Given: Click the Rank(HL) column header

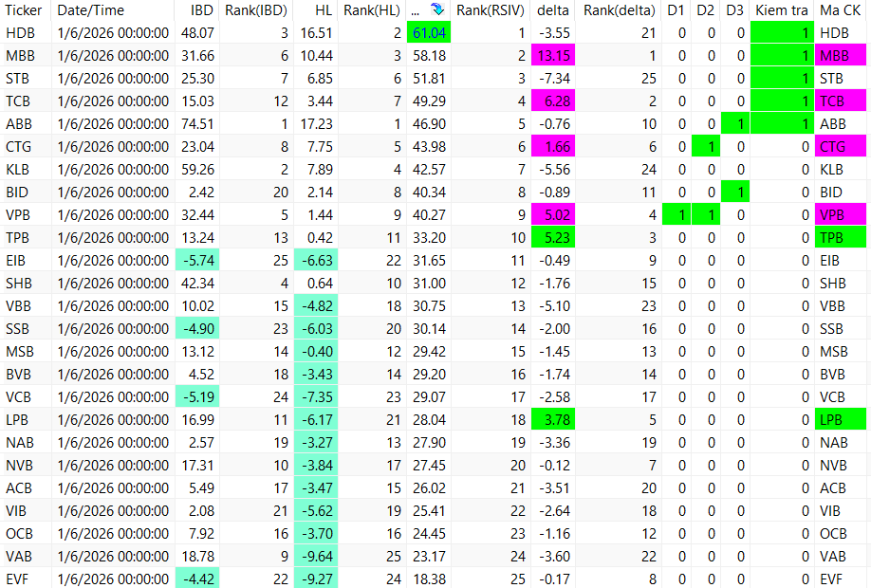Looking at the screenshot, I should point(372,10).
